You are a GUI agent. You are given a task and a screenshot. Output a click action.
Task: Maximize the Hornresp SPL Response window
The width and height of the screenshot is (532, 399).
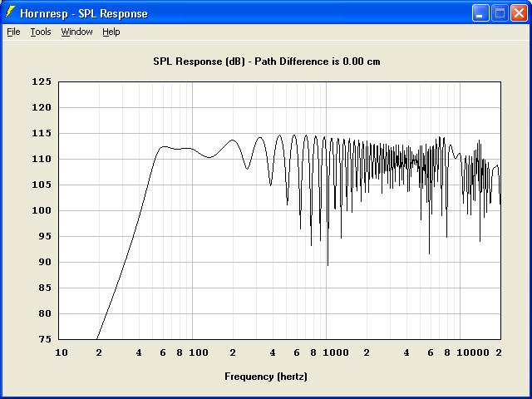coord(500,13)
